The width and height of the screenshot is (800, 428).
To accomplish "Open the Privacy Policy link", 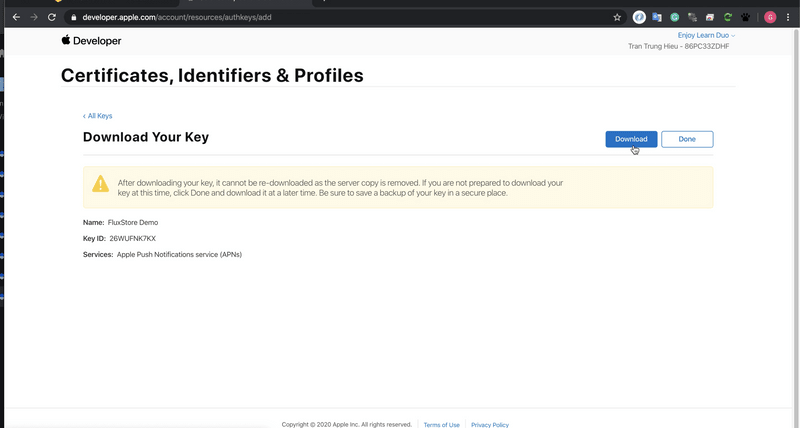I will tap(490, 424).
